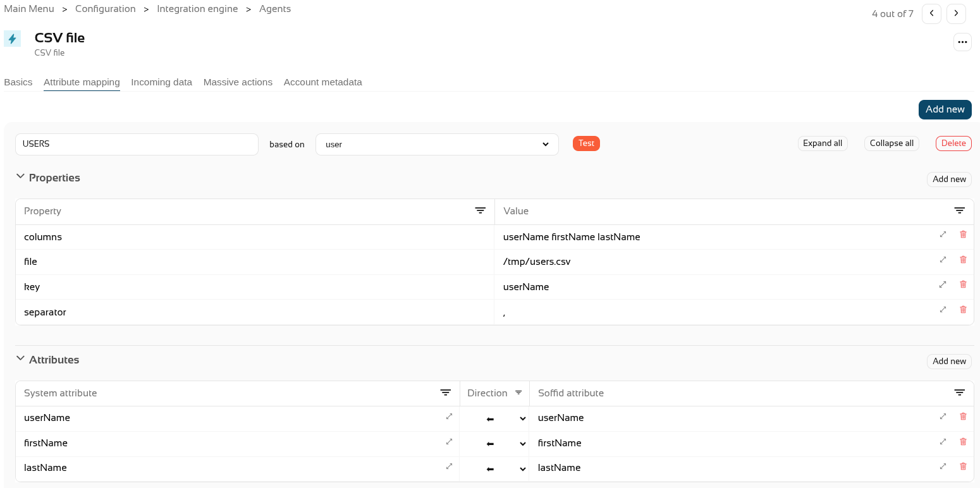This screenshot has width=980, height=488.
Task: Open the Incoming data tab
Action: [161, 82]
